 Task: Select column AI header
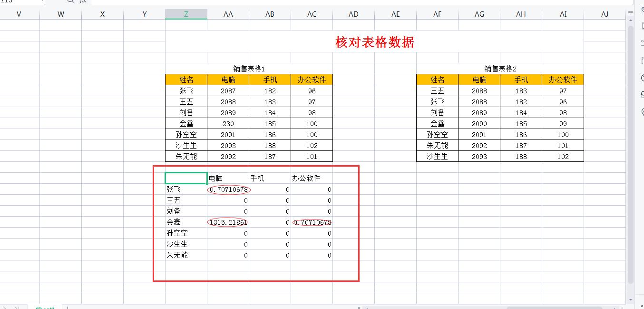(x=563, y=14)
